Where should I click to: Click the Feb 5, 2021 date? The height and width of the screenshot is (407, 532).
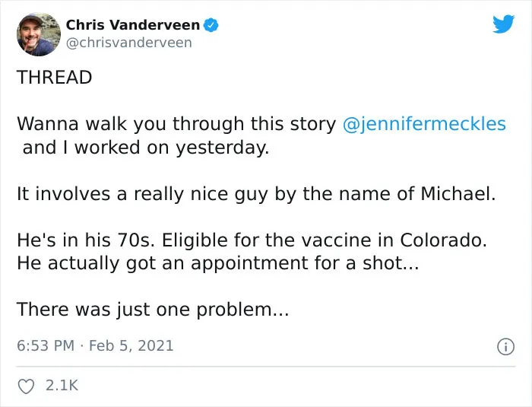pos(131,345)
